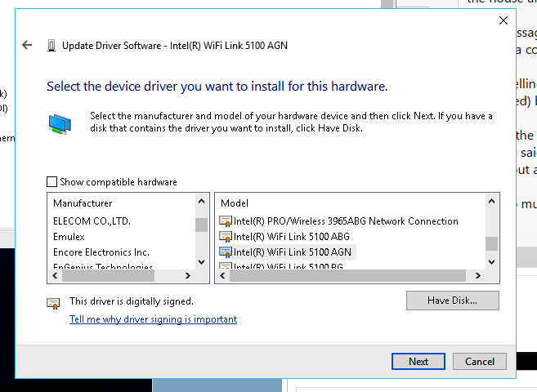Click the device icon in the title
This screenshot has height=392, width=537.
51,46
